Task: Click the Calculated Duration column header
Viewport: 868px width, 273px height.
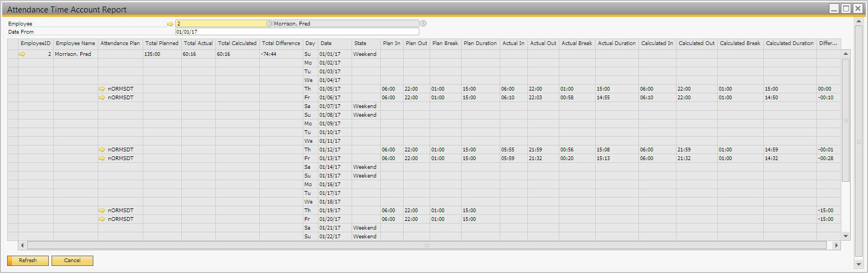Action: 789,43
